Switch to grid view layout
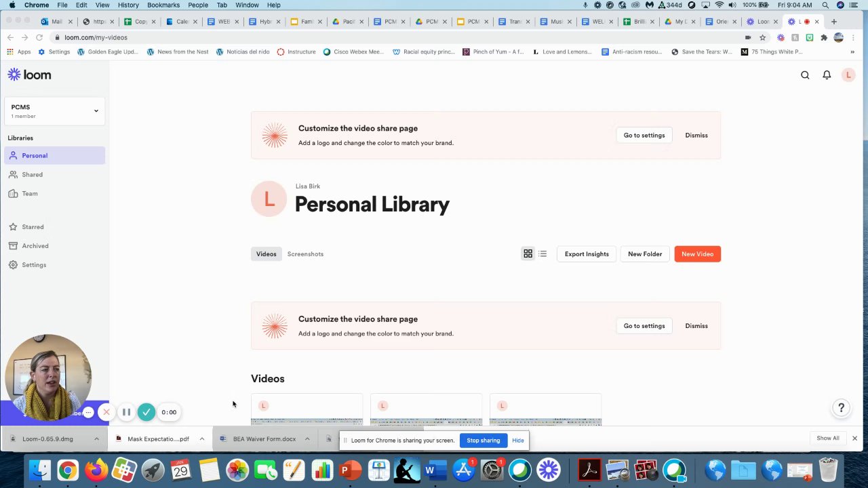 point(528,253)
